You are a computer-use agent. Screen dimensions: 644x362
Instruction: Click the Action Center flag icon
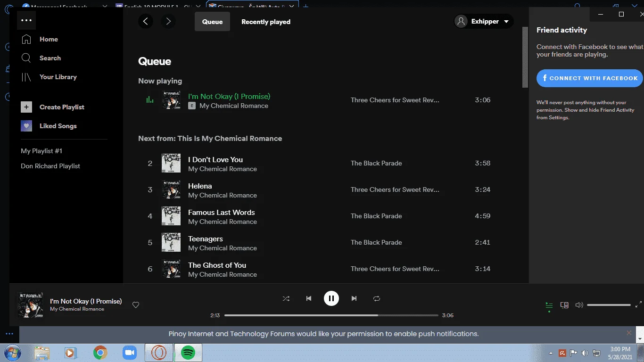pos(574,353)
